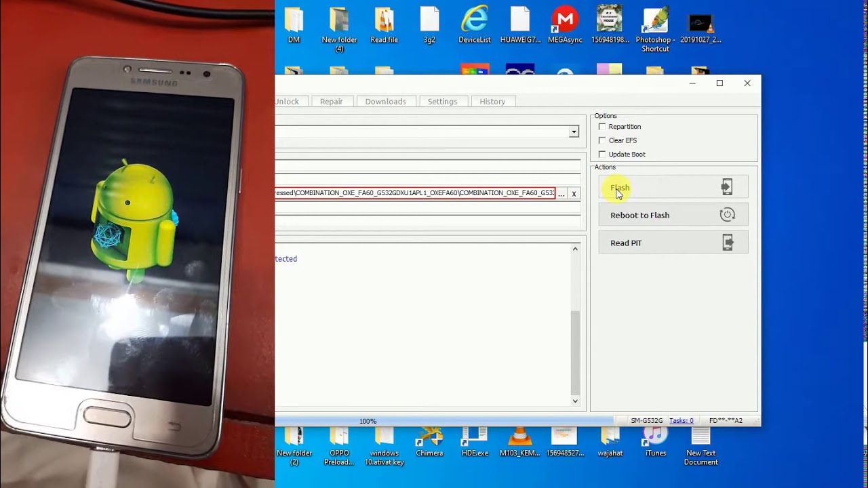The width and height of the screenshot is (868, 488).
Task: Enable the Repartition option
Action: pyautogui.click(x=602, y=127)
